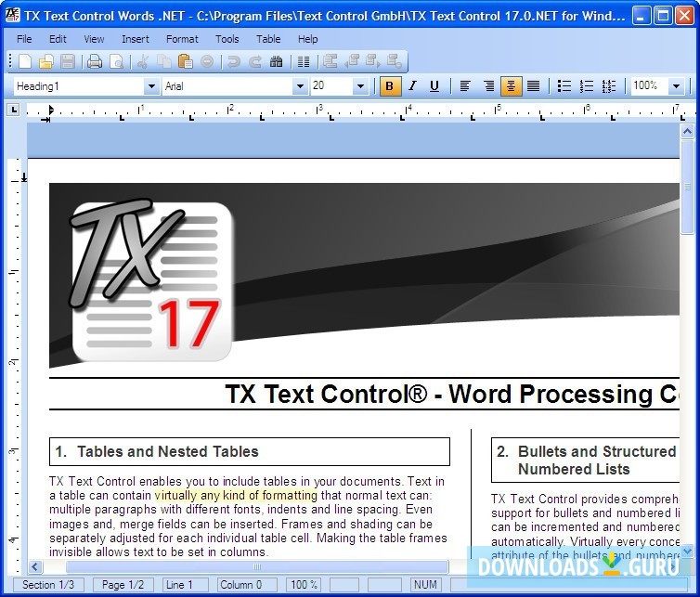Align text right

(489, 85)
